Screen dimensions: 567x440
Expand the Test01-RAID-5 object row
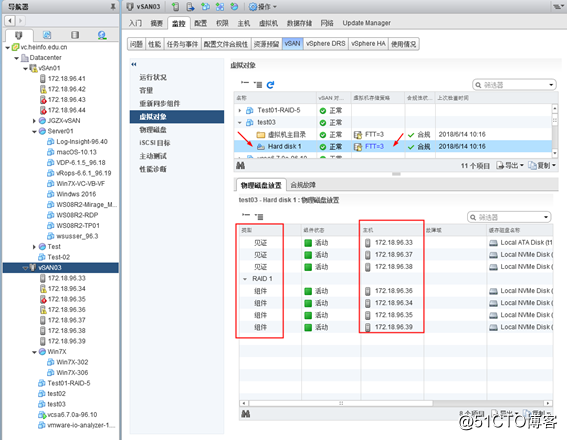click(239, 110)
